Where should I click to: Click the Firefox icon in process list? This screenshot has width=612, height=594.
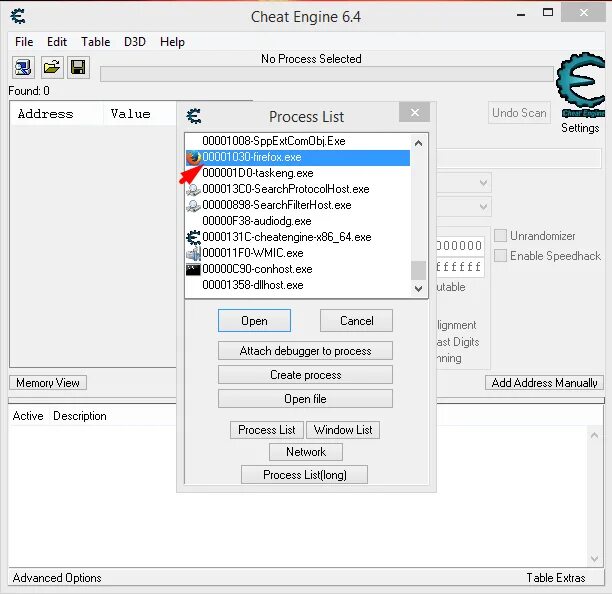click(193, 157)
